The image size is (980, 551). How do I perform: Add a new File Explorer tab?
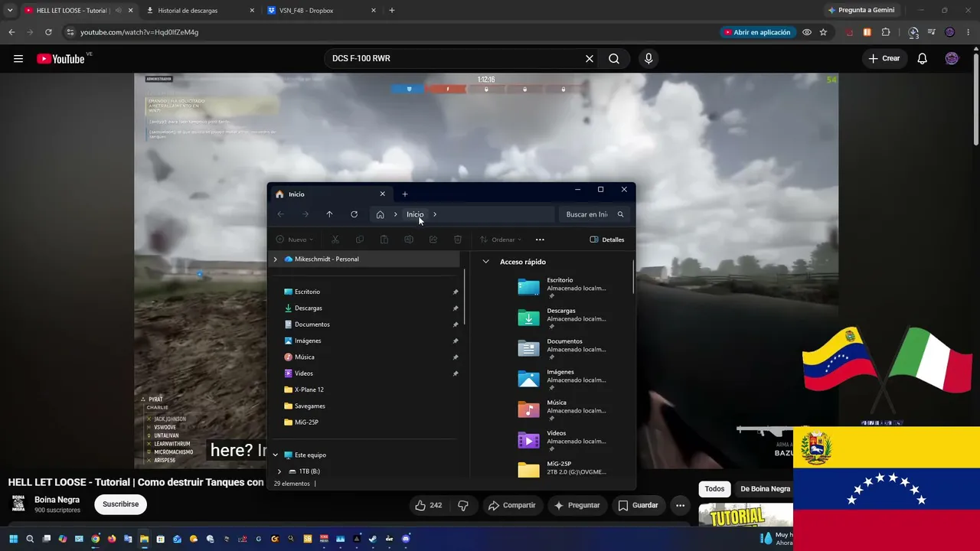pyautogui.click(x=405, y=194)
